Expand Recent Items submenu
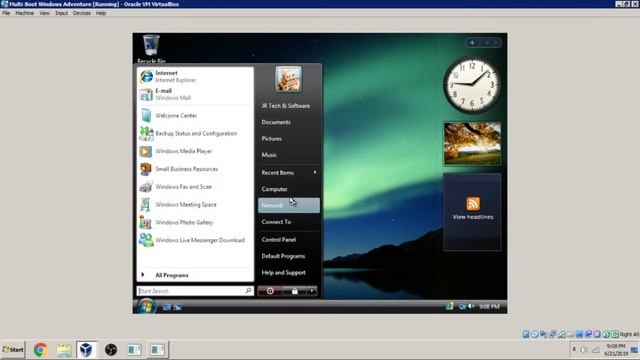Screen dimensions: 640x360 (288, 173)
